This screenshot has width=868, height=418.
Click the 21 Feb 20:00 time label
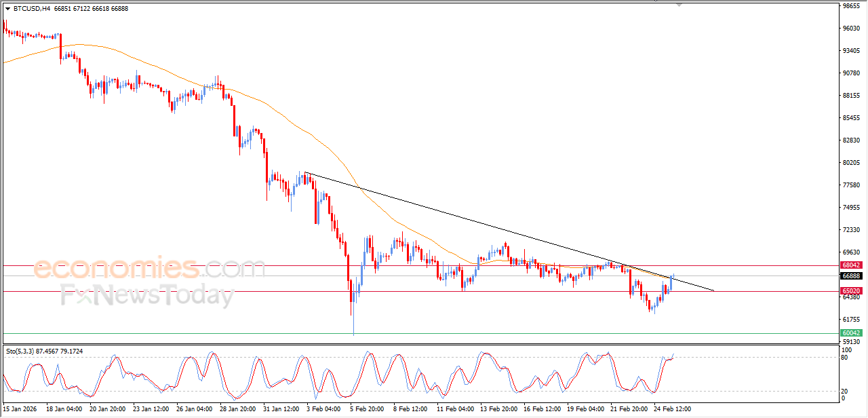(x=629, y=409)
